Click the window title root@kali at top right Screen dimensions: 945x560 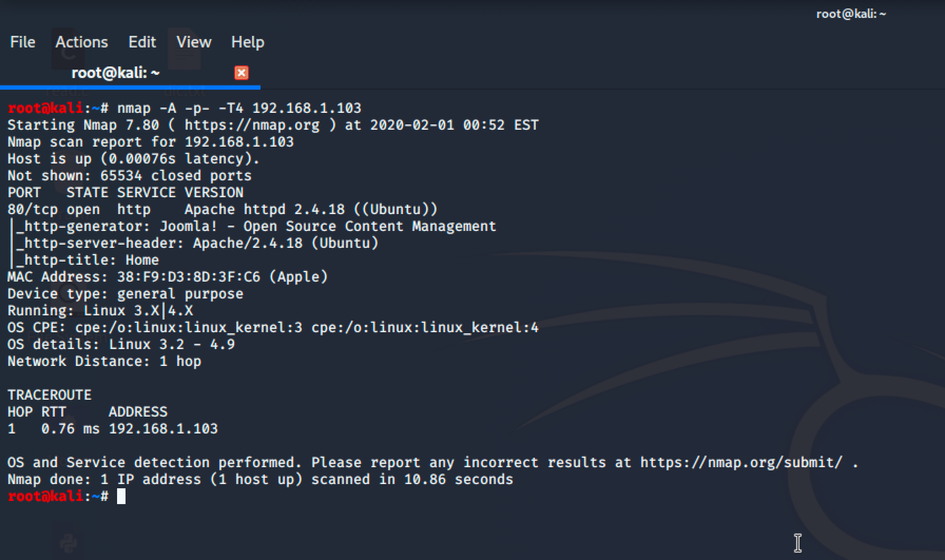(851, 14)
